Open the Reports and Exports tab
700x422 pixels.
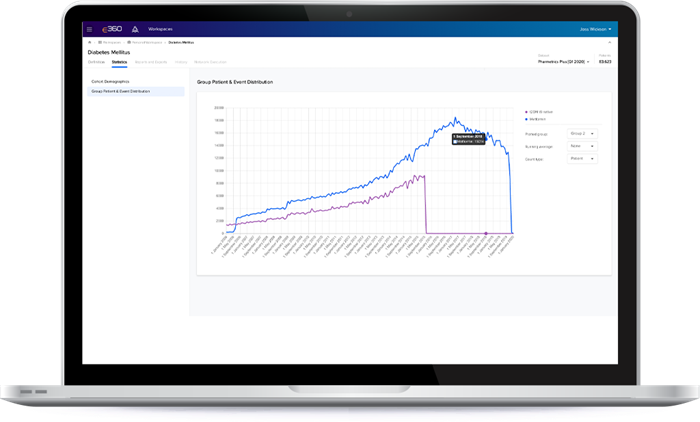[151, 62]
